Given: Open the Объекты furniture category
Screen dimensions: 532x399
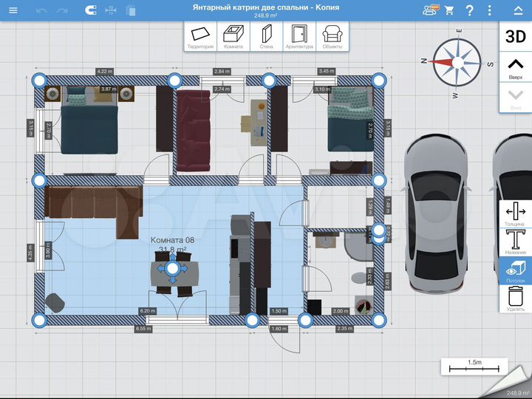Looking at the screenshot, I should click(332, 36).
